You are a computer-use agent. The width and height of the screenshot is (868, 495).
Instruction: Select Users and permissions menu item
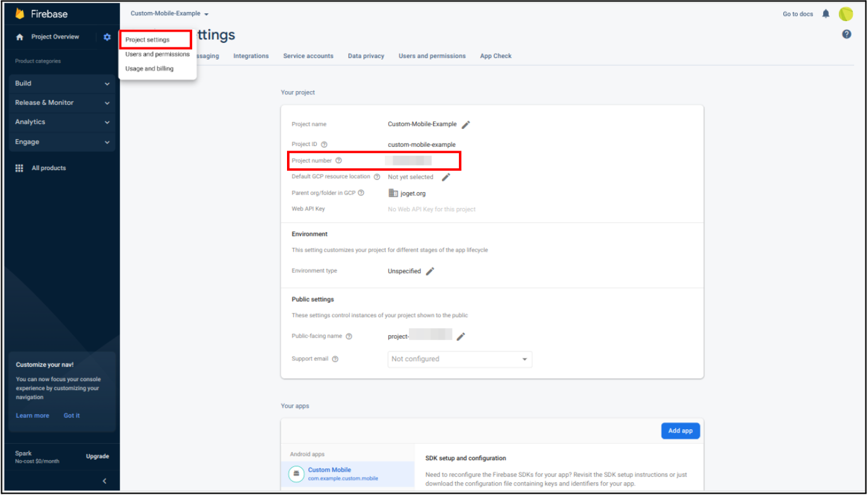coord(157,54)
